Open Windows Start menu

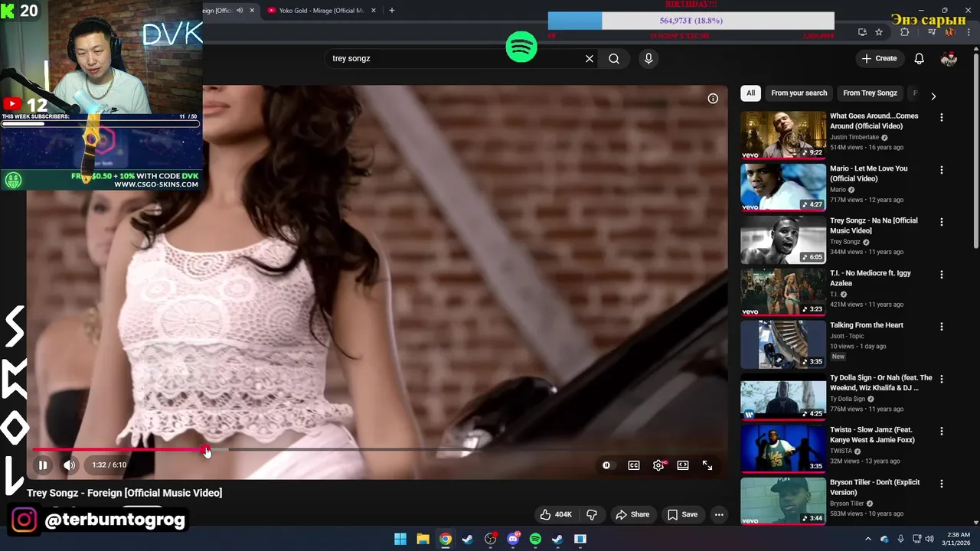(x=400, y=539)
